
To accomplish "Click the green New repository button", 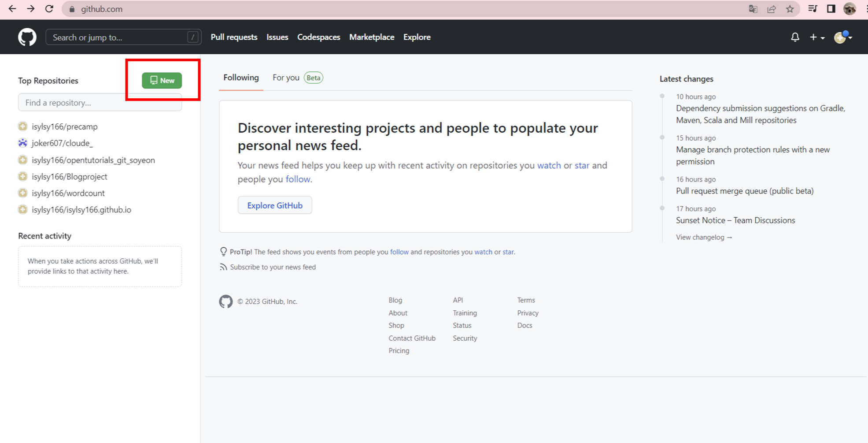I will (162, 80).
